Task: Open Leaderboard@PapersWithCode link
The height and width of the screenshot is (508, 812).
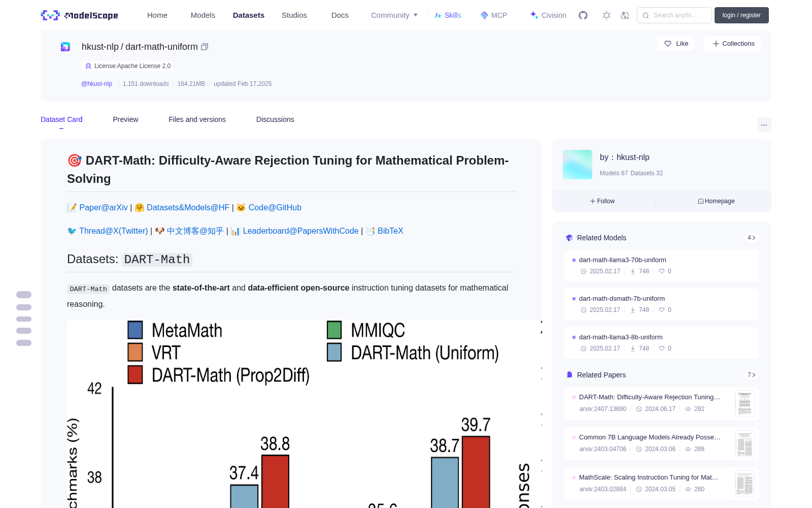Action: pyautogui.click(x=301, y=231)
